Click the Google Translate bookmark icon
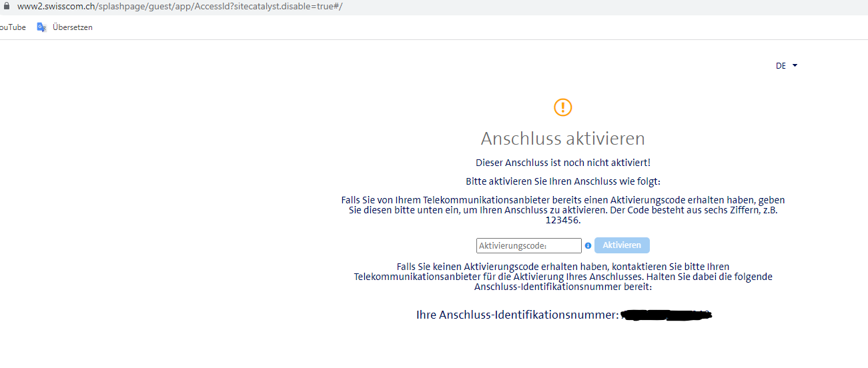This screenshot has width=868, height=368. pyautogui.click(x=41, y=27)
